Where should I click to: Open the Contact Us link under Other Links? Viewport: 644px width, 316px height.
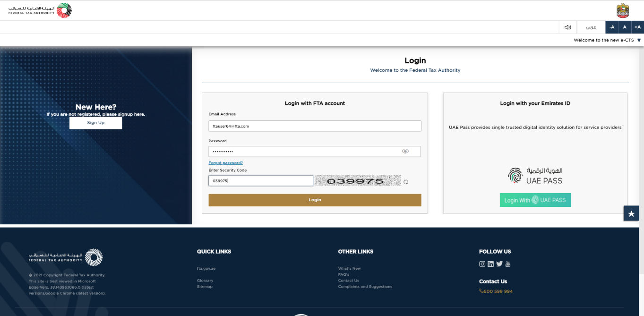349,281
